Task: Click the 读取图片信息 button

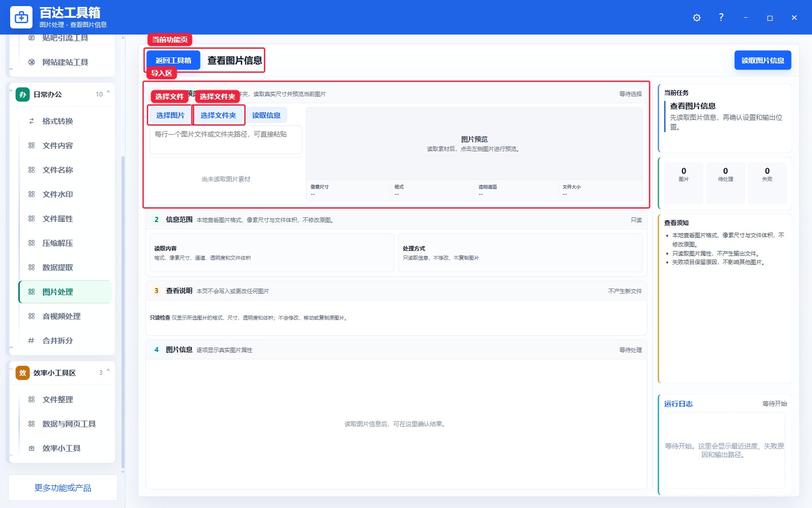Action: [x=763, y=60]
